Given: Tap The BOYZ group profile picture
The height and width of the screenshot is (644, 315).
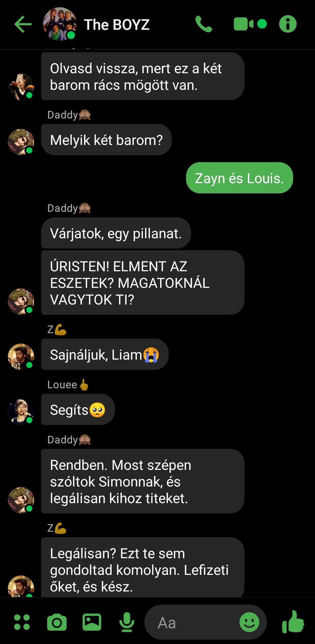Looking at the screenshot, I should (59, 24).
